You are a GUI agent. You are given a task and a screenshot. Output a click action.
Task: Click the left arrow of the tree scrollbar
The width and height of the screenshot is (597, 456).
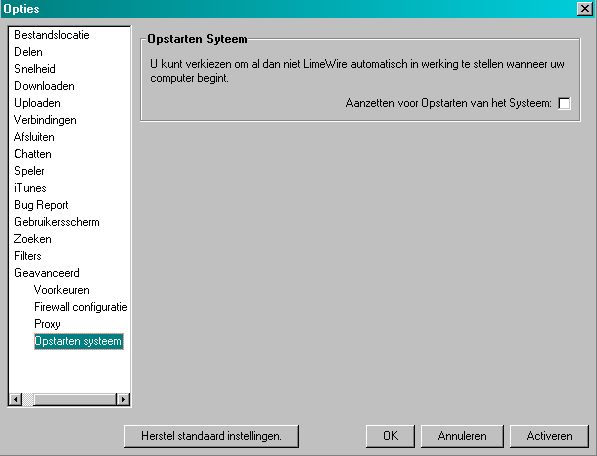click(16, 399)
